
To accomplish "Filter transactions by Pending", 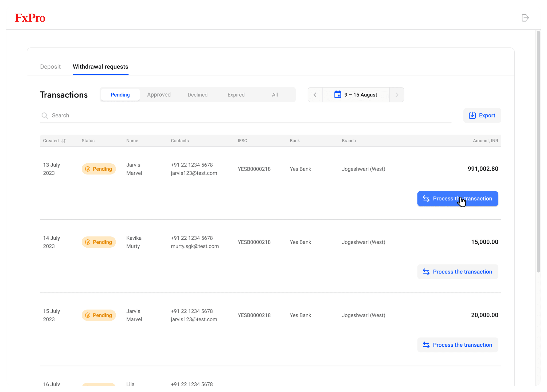I will pos(120,95).
